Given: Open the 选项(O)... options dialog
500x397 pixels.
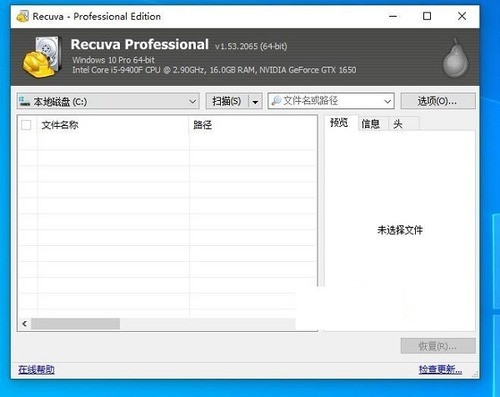Looking at the screenshot, I should click(438, 101).
